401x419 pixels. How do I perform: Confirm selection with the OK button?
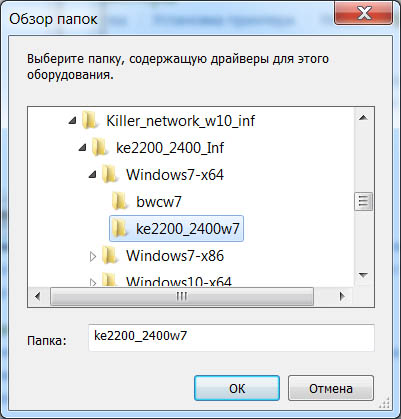coord(237,388)
